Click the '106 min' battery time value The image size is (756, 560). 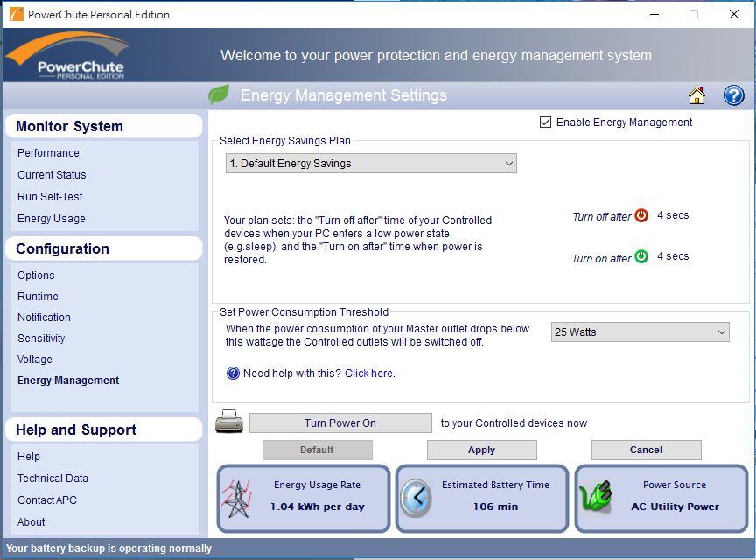tap(495, 507)
